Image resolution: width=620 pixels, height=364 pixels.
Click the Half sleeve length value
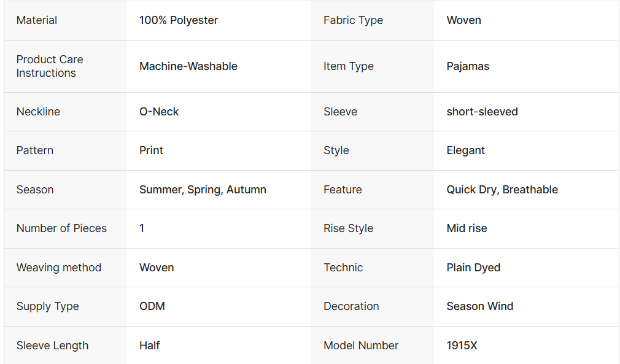tap(149, 346)
